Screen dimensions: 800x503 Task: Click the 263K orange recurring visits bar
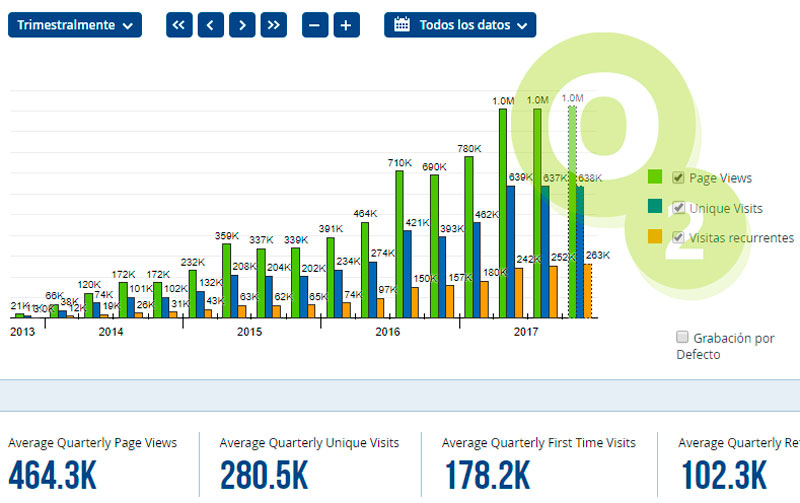(588, 290)
